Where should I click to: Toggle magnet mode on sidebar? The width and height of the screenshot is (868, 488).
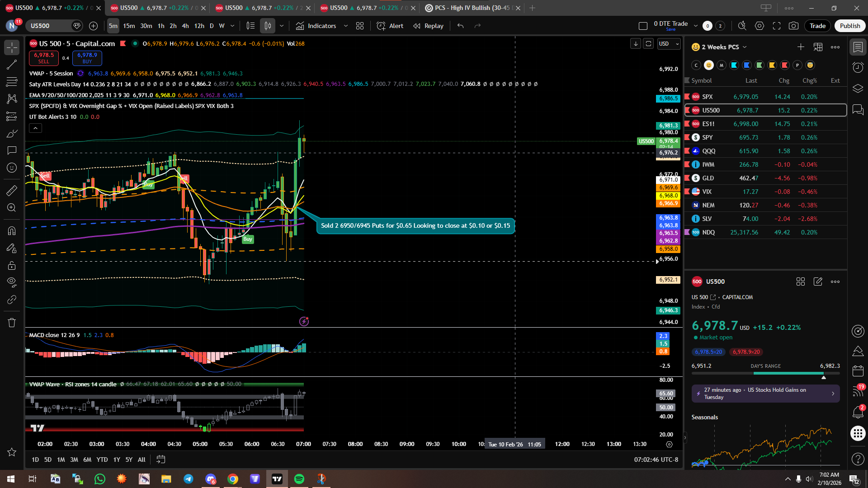(x=12, y=230)
